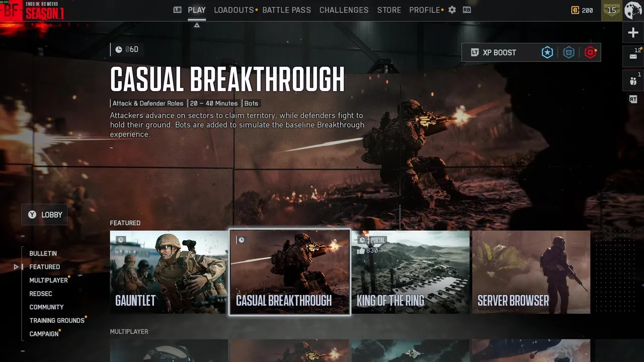The image size is (644, 362).
Task: Click the CASUAL BREAKTHROUGH headline title
Action: [227, 79]
